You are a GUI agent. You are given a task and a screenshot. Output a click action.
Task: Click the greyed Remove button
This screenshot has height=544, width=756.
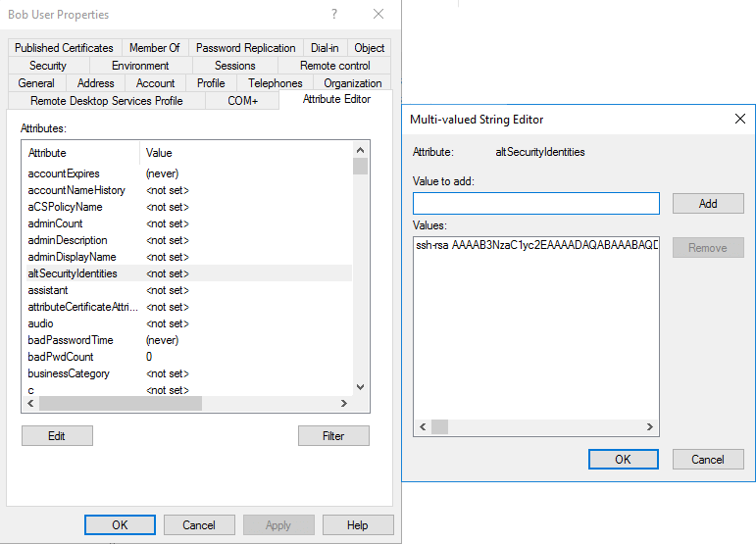click(x=708, y=248)
